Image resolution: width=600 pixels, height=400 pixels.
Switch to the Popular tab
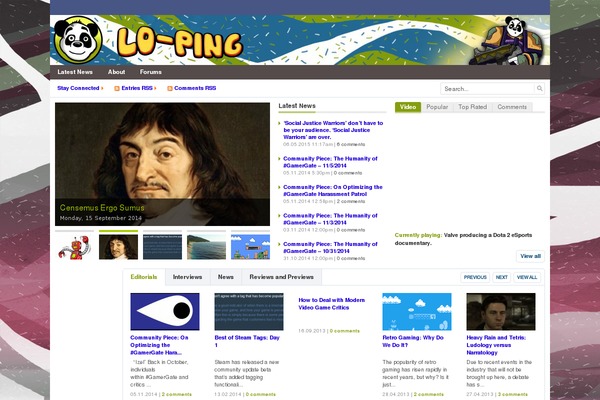(x=437, y=107)
